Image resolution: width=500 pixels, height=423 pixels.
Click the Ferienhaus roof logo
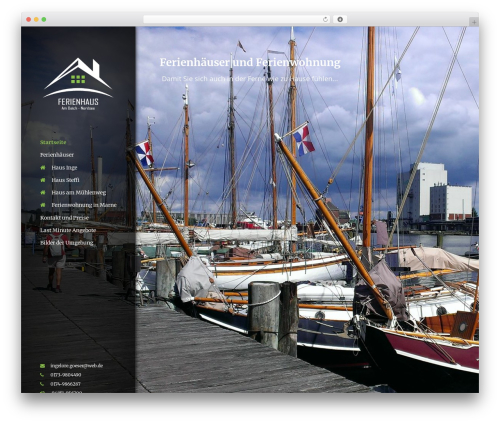coord(78,84)
